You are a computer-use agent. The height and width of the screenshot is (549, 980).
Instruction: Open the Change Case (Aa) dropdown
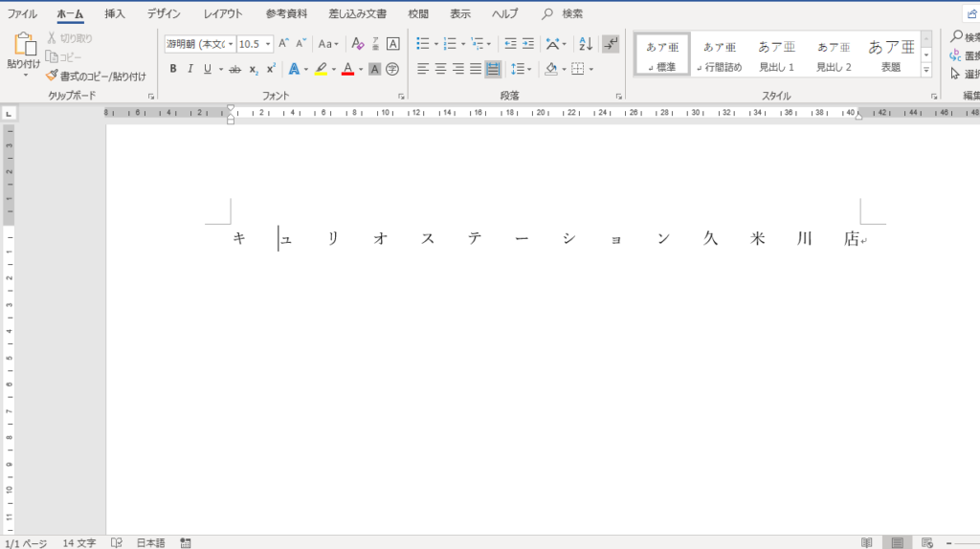(327, 44)
